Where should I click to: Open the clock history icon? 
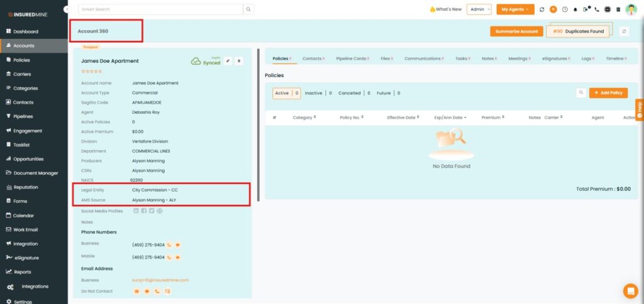coord(564,9)
